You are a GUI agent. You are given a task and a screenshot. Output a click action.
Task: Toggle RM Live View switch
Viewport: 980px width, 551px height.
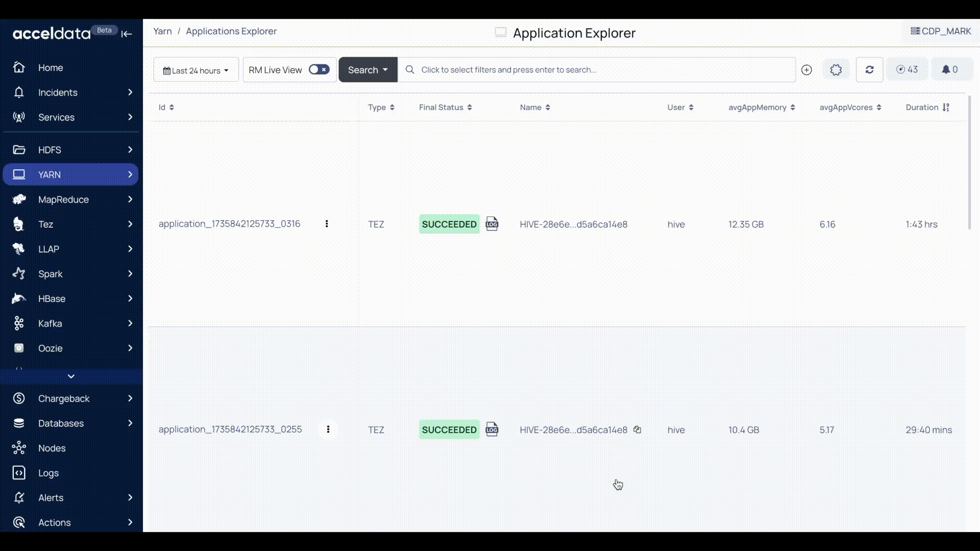319,70
